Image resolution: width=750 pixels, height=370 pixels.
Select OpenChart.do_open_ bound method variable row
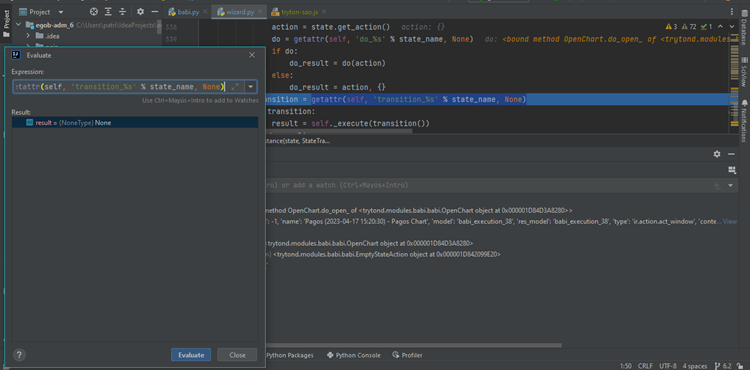tap(419, 210)
